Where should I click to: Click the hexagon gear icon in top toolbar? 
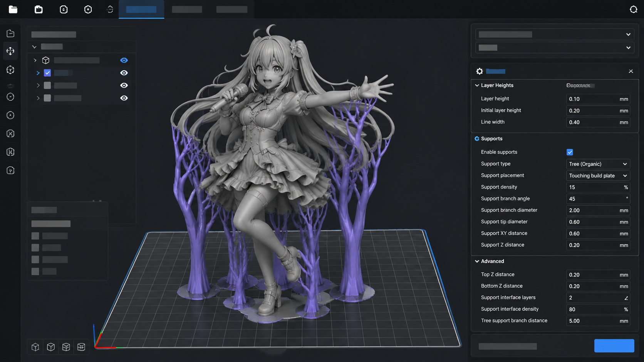[x=88, y=9]
